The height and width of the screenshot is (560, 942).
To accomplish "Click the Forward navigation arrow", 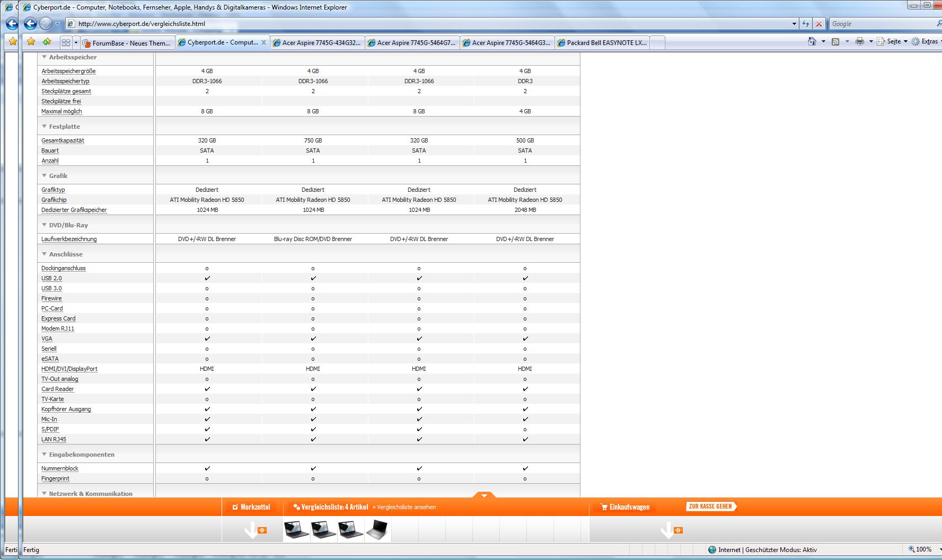I will (46, 23).
